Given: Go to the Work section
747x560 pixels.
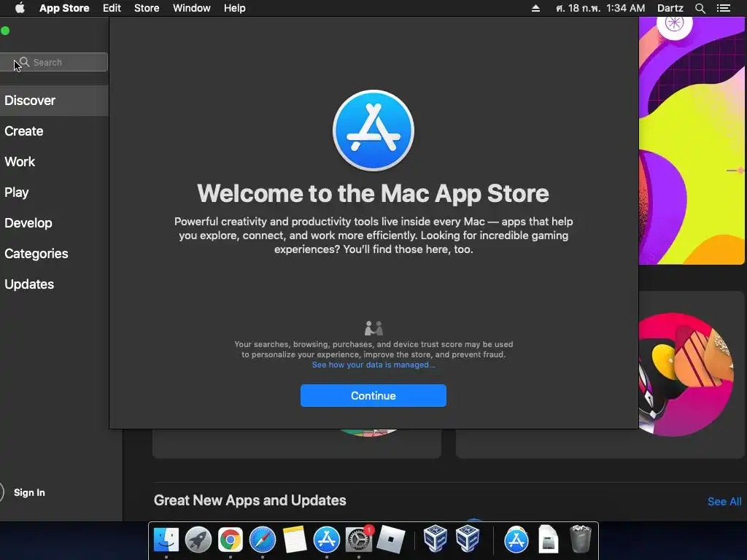Looking at the screenshot, I should pyautogui.click(x=54, y=161).
